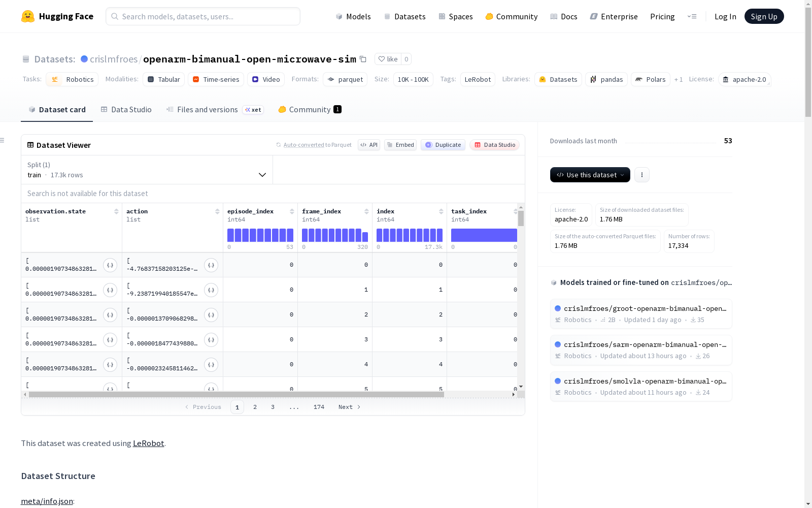Expand JSON for first action cell
The height and width of the screenshot is (508, 812).
[211, 265]
